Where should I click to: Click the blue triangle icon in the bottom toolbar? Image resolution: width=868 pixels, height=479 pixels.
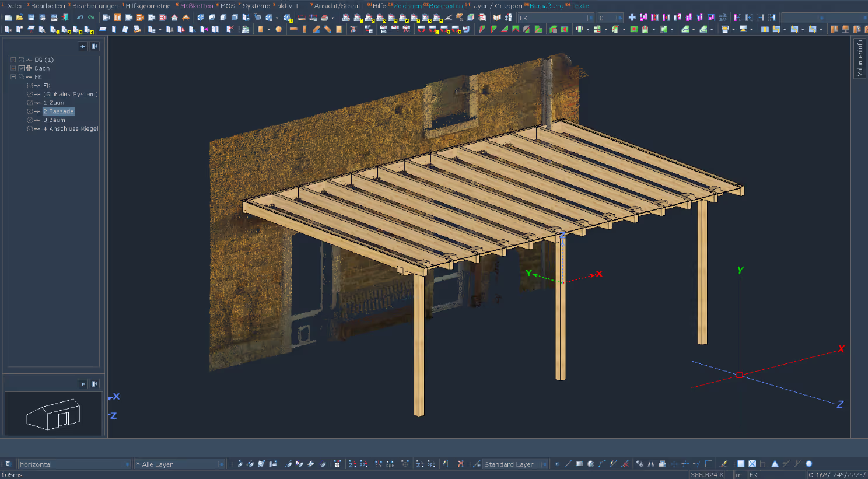pos(775,464)
